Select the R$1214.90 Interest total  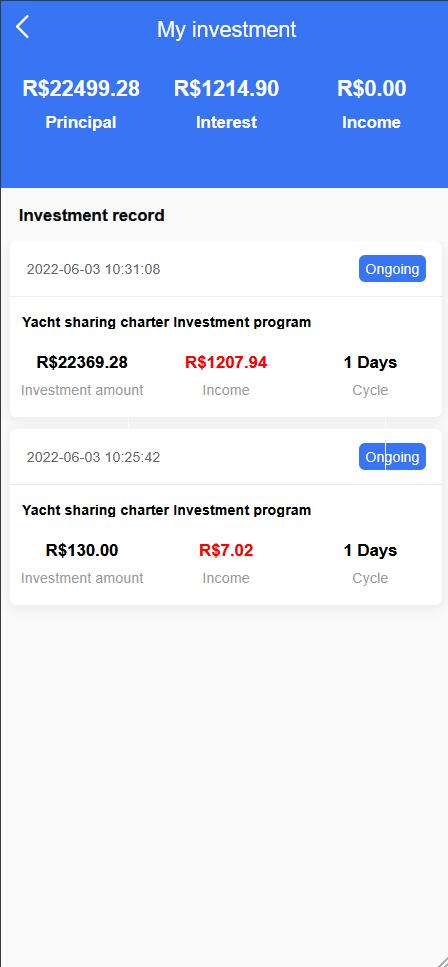point(226,88)
